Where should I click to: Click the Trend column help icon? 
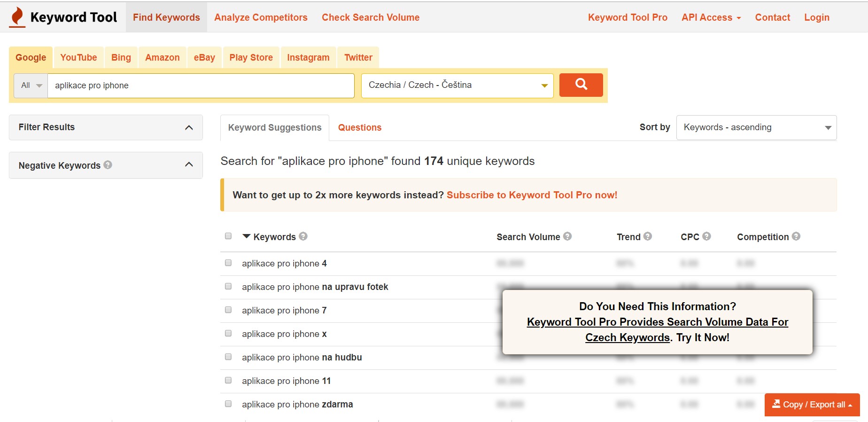[648, 236]
